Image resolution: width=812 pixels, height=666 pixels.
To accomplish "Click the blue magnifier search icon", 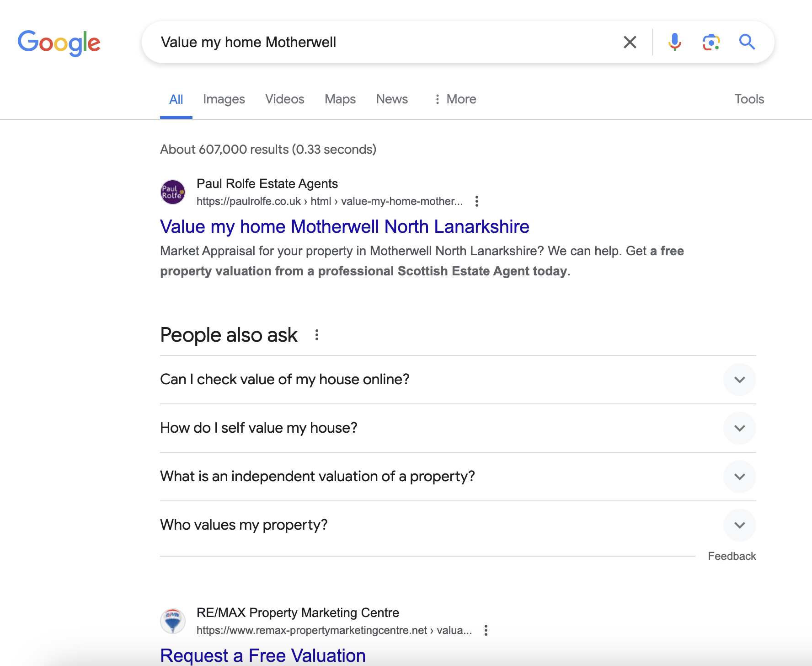I will tap(747, 42).
